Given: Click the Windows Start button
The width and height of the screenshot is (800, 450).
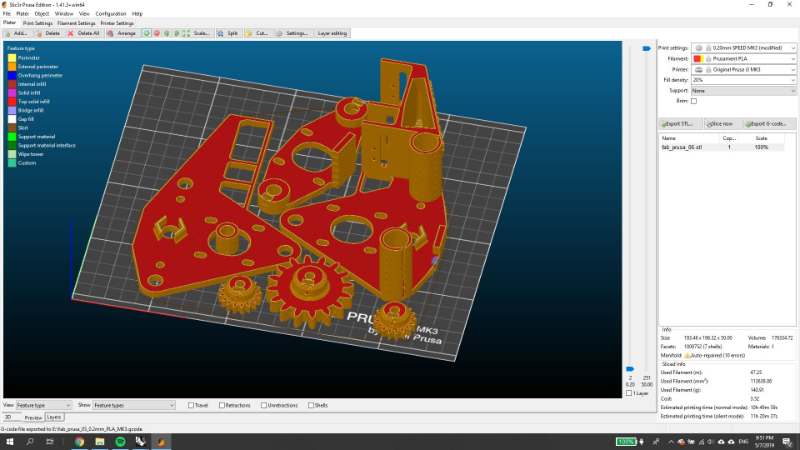Looking at the screenshot, I should pos(10,442).
